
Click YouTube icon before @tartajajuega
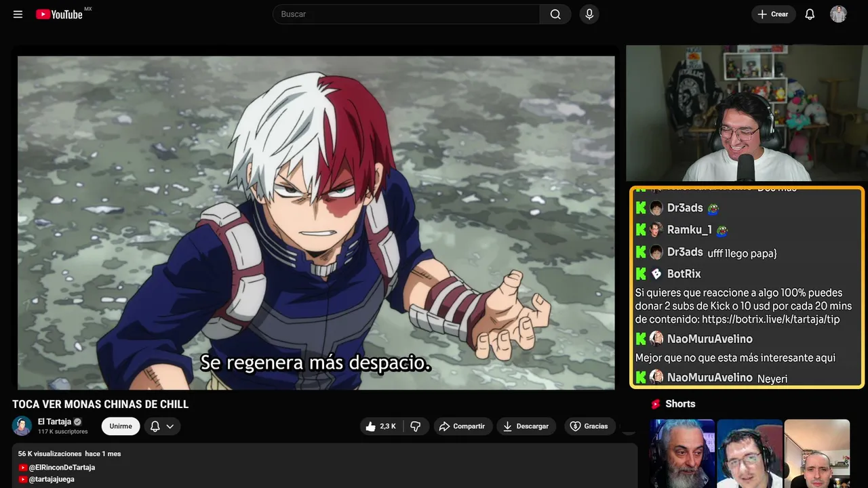pos(23,479)
